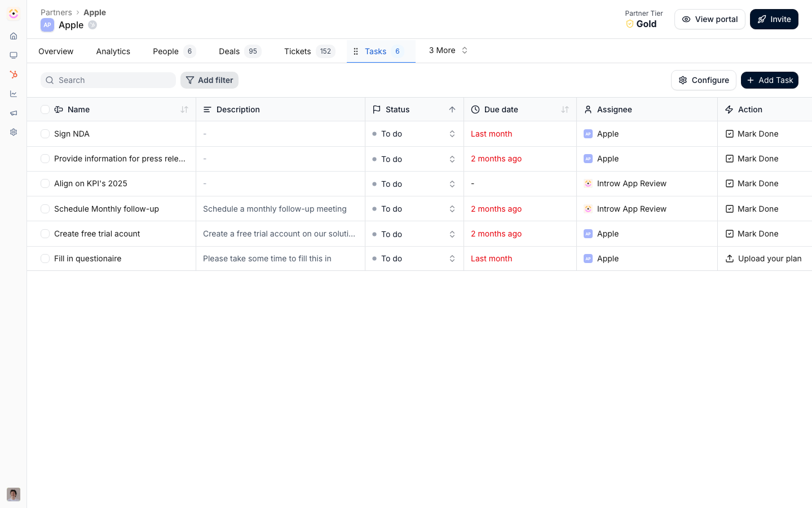Click Introw avatar in Align on KPI's row
Viewport: 812px width, 508px height.
[588, 183]
